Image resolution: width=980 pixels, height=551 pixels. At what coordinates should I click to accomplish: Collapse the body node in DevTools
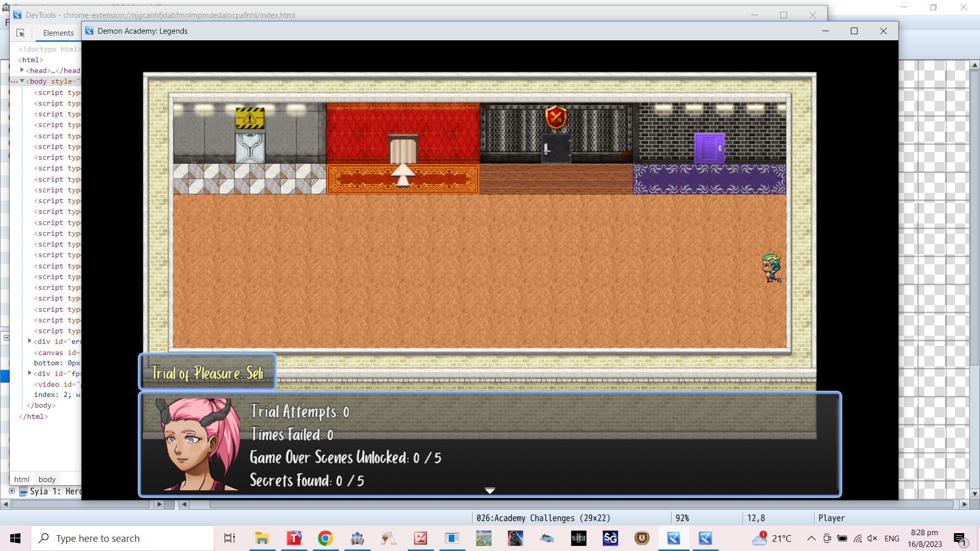(22, 81)
